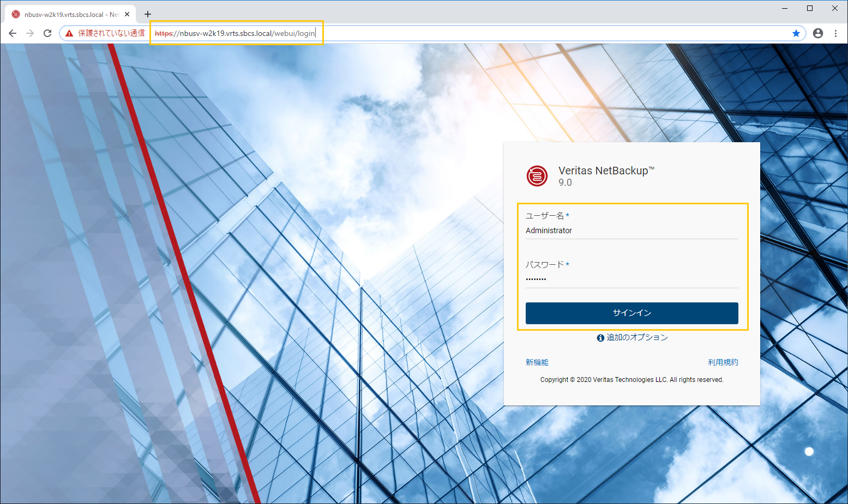Viewport: 848px width, 504px height.
Task: Open a new tab with the plus button
Action: [x=148, y=14]
